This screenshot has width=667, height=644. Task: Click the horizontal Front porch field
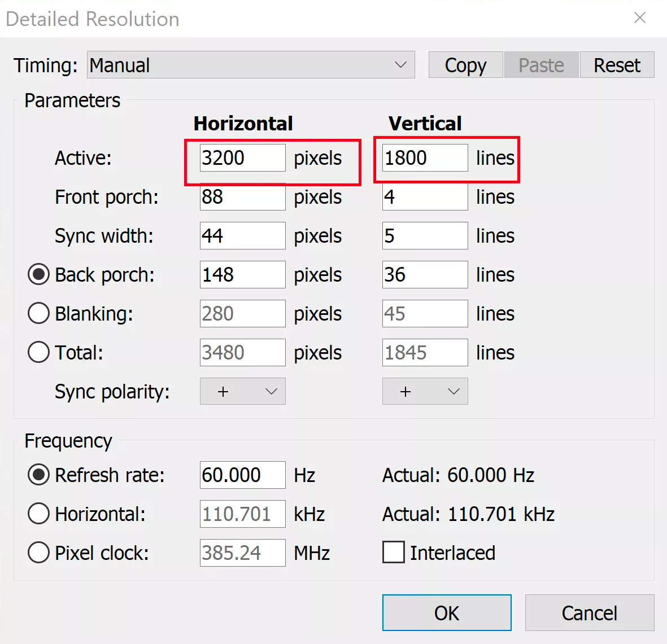[243, 197]
